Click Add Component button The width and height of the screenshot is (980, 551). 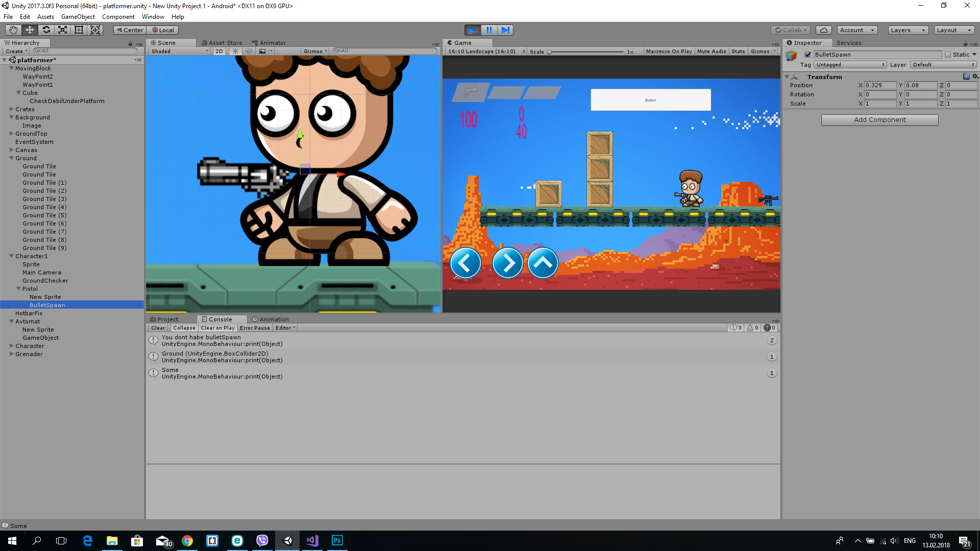879,120
